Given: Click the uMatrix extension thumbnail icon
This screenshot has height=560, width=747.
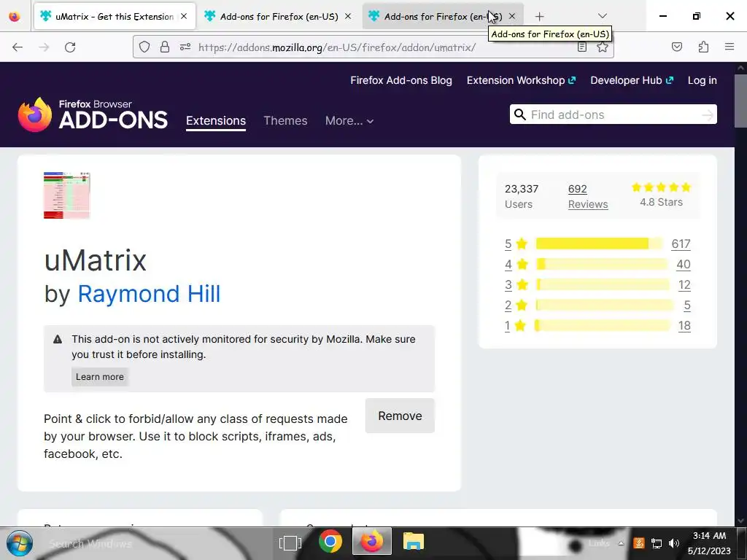Looking at the screenshot, I should coord(66,195).
